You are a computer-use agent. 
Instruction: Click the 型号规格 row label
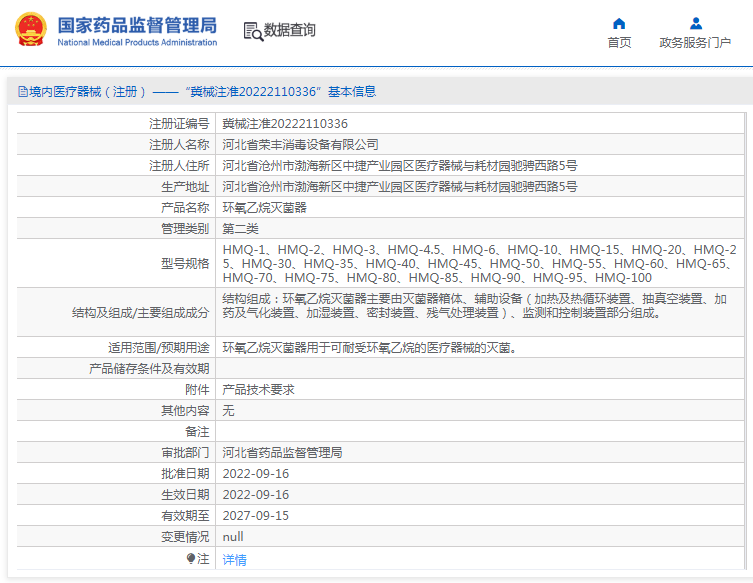point(185,264)
